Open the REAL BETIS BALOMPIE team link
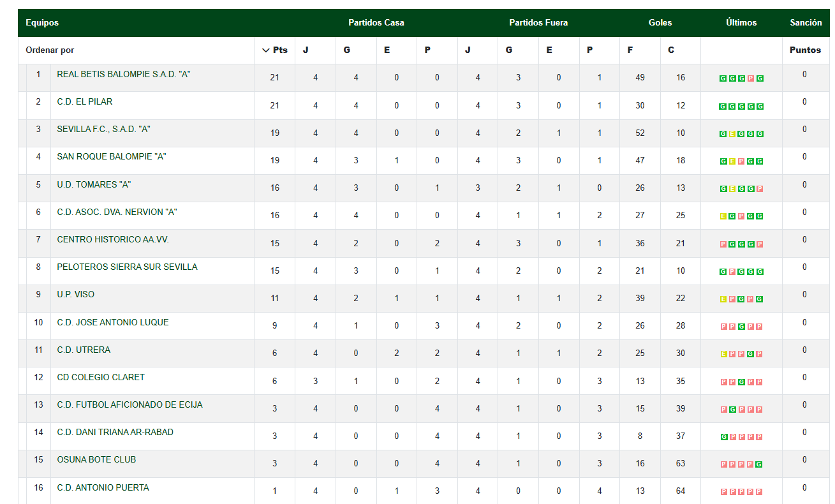This screenshot has height=504, width=835. [124, 74]
